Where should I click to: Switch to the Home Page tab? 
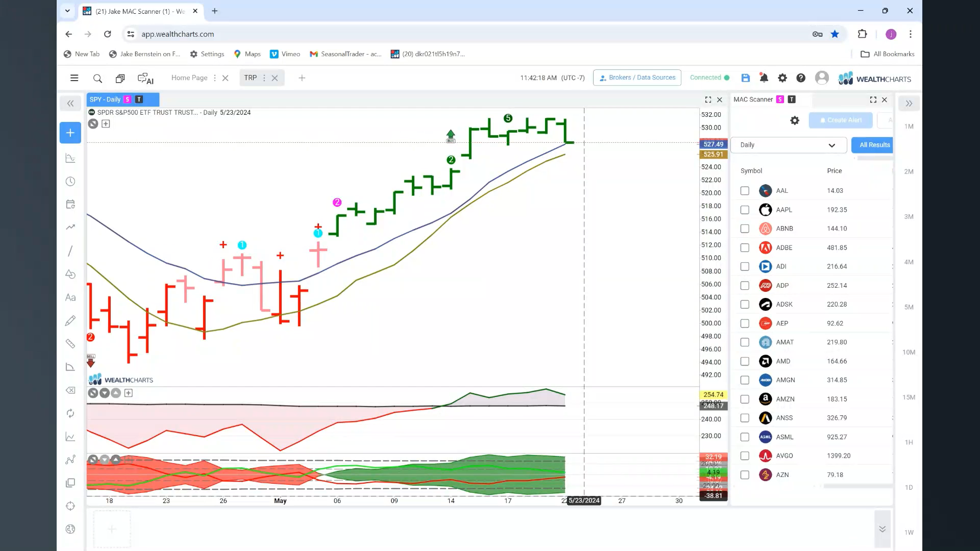[189, 78]
